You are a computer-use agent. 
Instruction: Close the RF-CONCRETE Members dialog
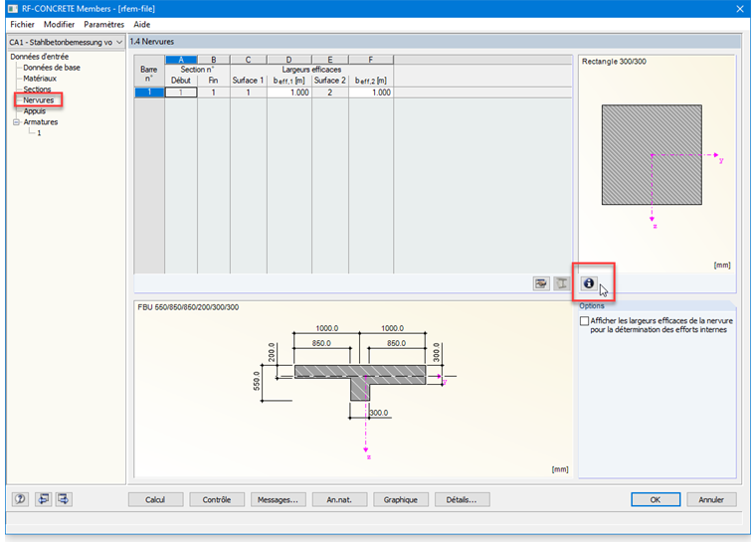(740, 9)
